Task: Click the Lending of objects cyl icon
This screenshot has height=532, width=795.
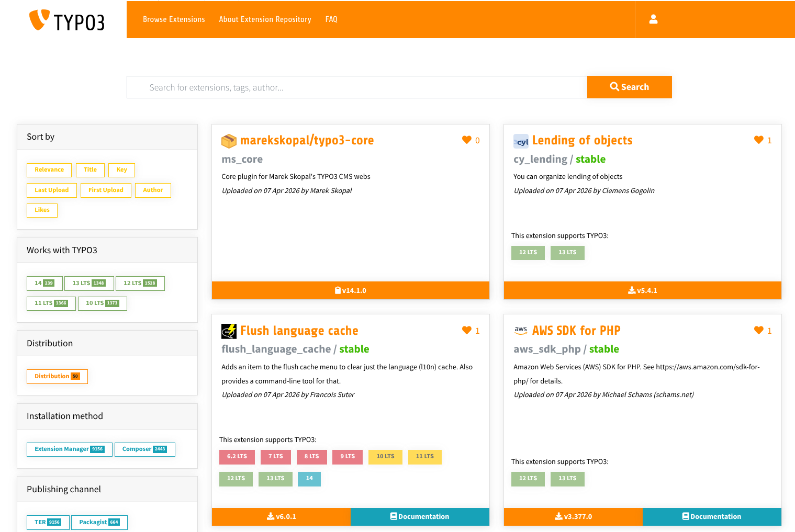Action: (521, 141)
